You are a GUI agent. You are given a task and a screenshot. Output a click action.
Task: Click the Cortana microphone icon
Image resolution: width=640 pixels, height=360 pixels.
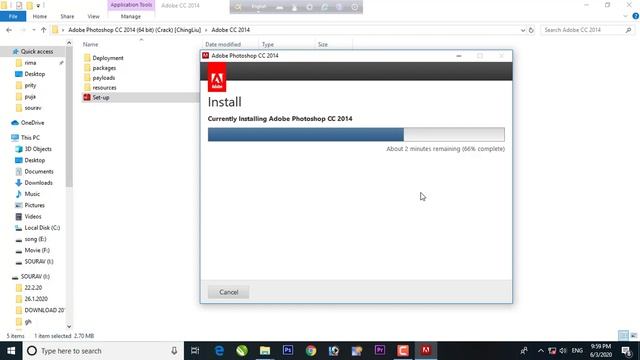pos(174,351)
